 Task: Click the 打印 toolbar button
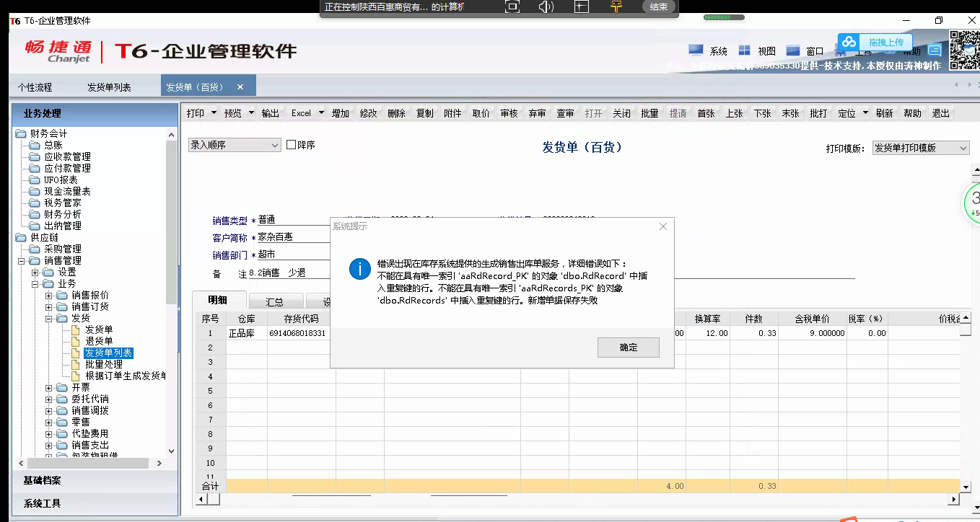[195, 113]
